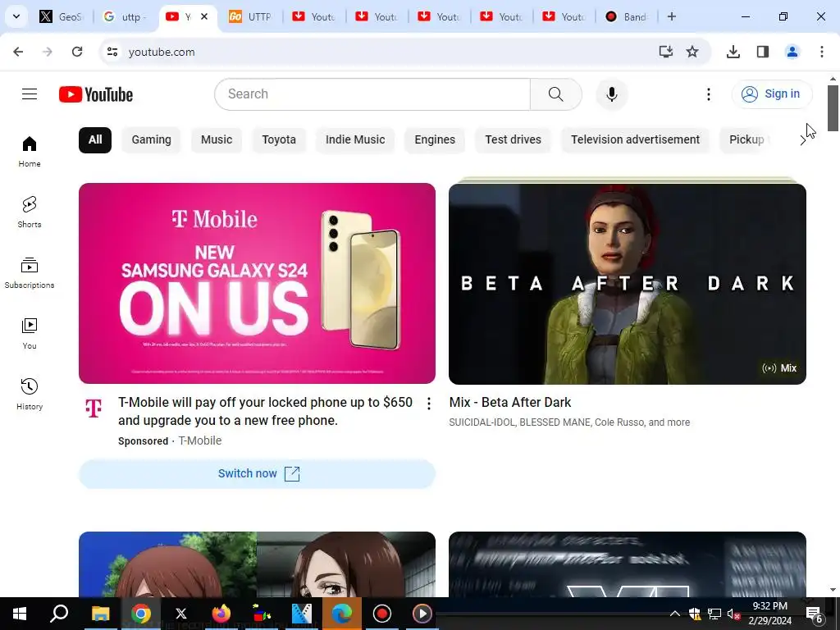840x630 pixels.
Task: Select the Television advertisement chip
Action: coord(635,139)
